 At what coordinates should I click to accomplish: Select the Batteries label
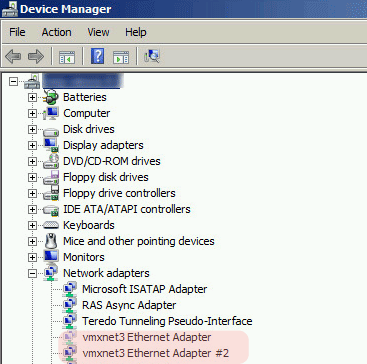pyautogui.click(x=85, y=97)
